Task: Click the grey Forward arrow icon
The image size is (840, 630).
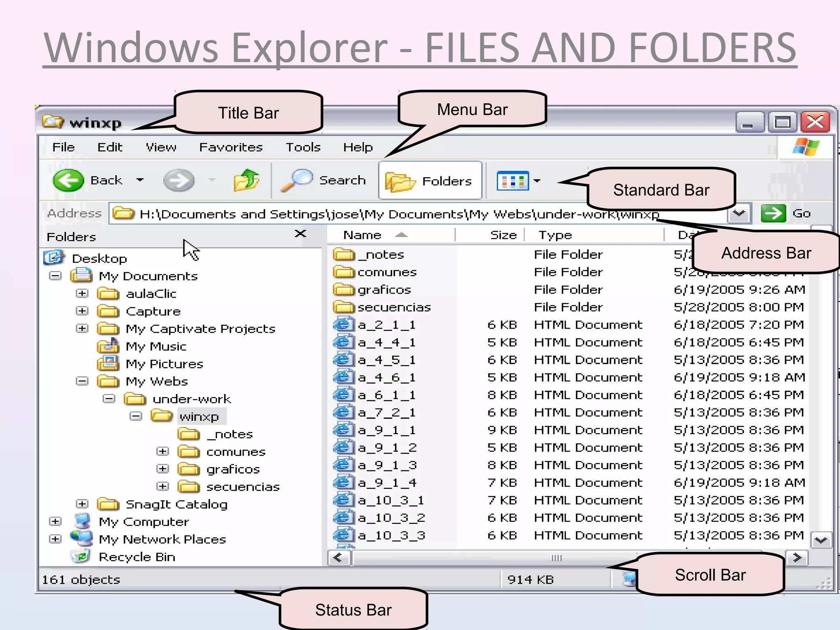Action: pyautogui.click(x=179, y=180)
